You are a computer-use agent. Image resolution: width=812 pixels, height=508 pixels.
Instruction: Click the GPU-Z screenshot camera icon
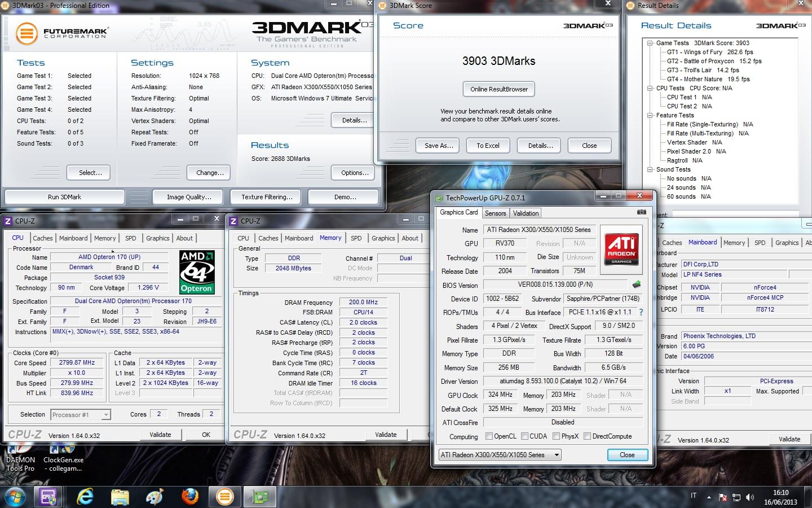tap(641, 212)
